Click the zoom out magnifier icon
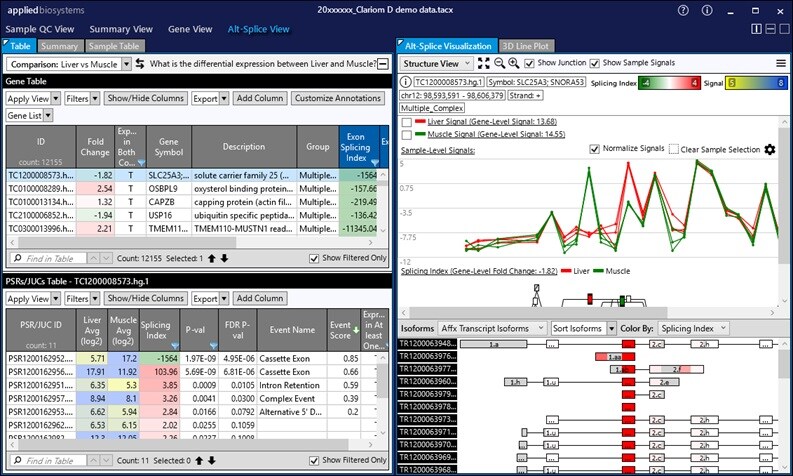 (x=498, y=63)
